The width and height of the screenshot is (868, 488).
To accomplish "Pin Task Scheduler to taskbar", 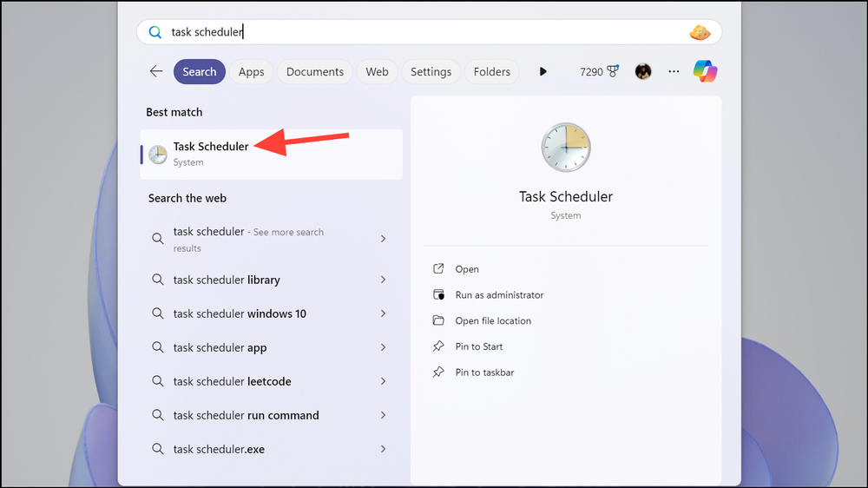I will [484, 373].
